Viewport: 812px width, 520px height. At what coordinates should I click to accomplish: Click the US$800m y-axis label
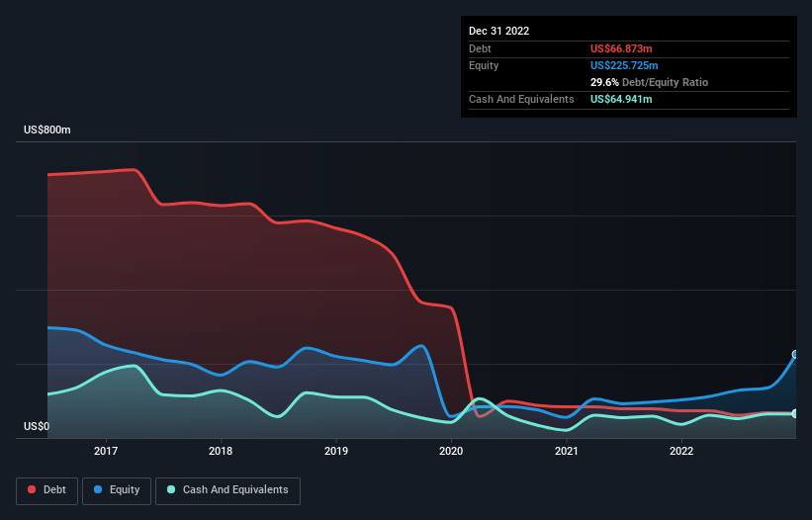pyautogui.click(x=47, y=130)
